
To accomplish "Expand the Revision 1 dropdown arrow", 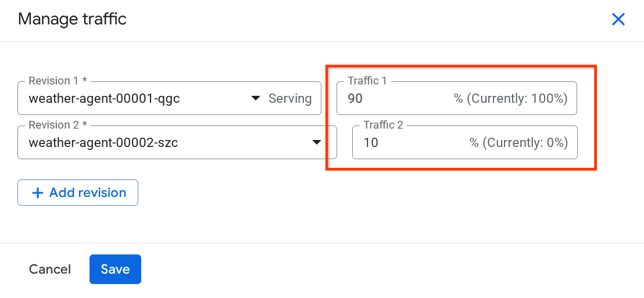I will click(x=255, y=99).
